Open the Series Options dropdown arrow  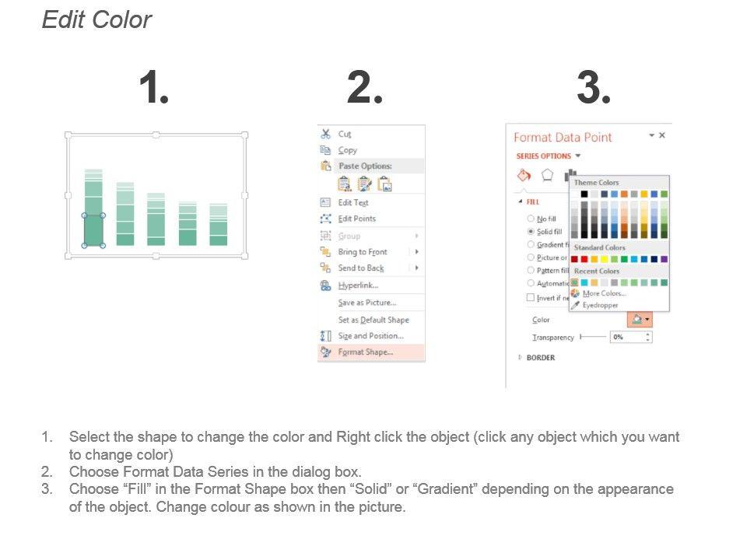tap(578, 156)
